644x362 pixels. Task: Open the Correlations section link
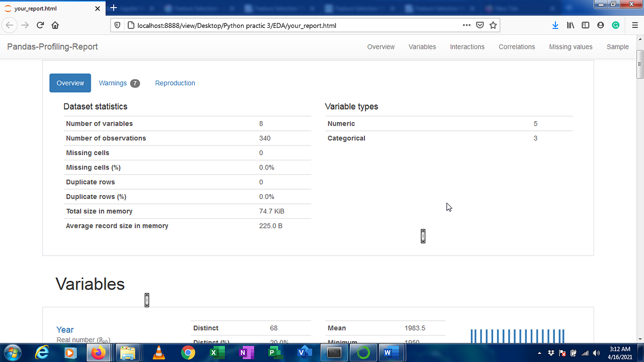516,47
